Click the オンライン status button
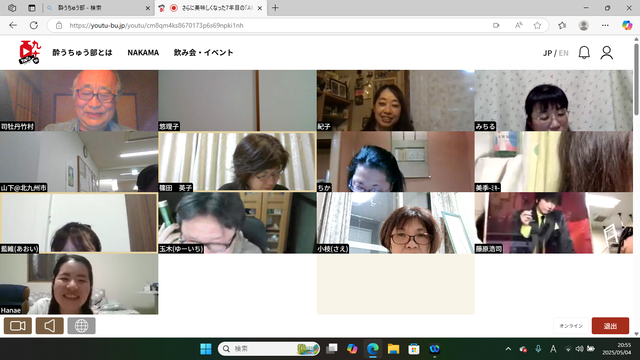This screenshot has height=360, width=640. click(x=571, y=326)
